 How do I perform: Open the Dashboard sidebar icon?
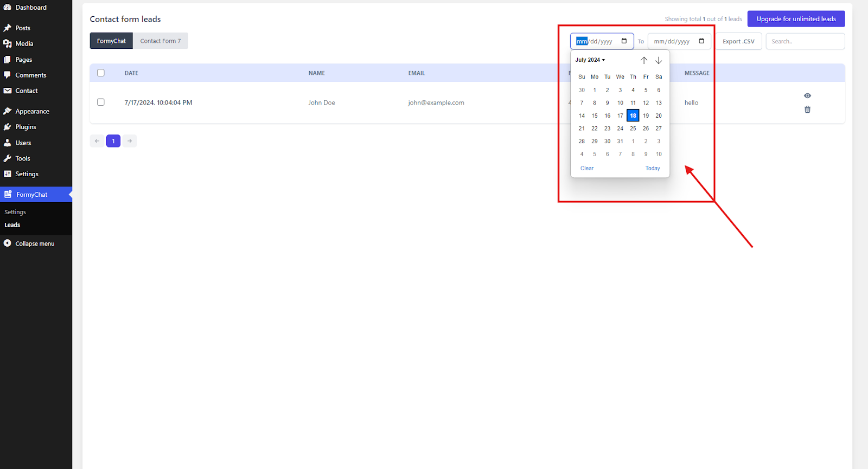(8, 8)
